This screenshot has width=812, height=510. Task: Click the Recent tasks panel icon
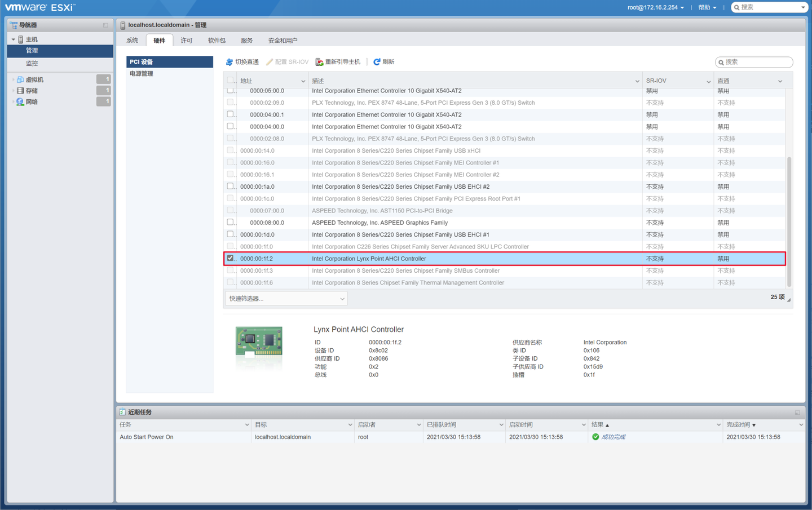pos(122,412)
